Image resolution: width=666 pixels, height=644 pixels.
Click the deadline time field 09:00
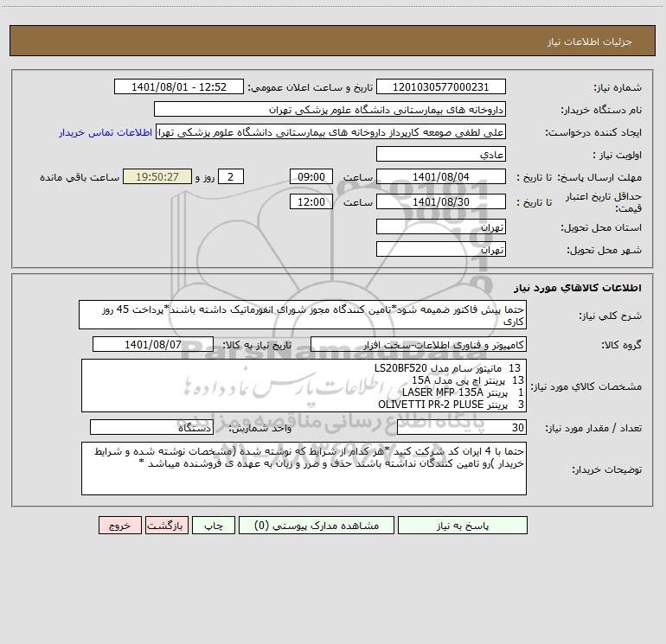tap(311, 176)
